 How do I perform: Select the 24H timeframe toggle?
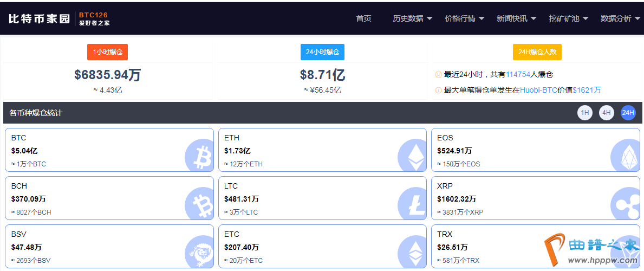point(628,113)
